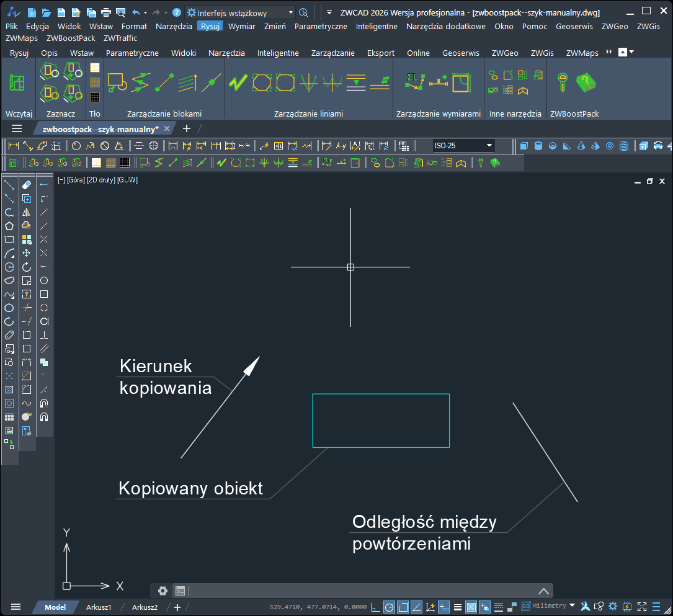Viewport: 673px width, 616px height.
Task: Select the Polygon tool in left toolbar
Action: [9, 226]
